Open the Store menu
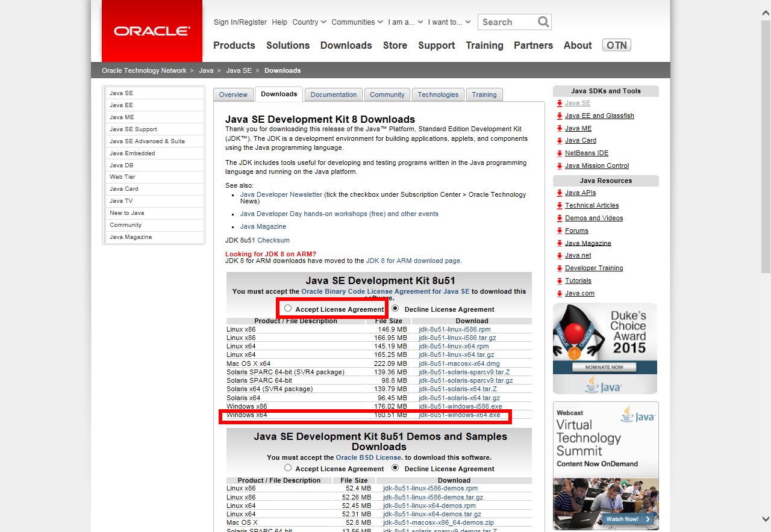771x532 pixels. [x=395, y=45]
